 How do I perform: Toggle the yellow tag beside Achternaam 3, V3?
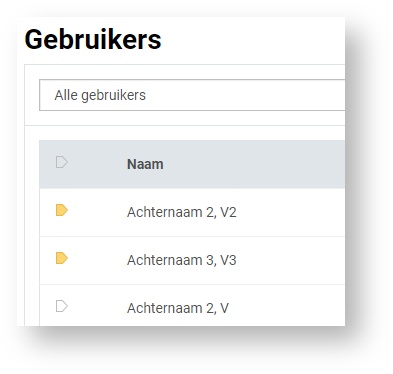[62, 258]
